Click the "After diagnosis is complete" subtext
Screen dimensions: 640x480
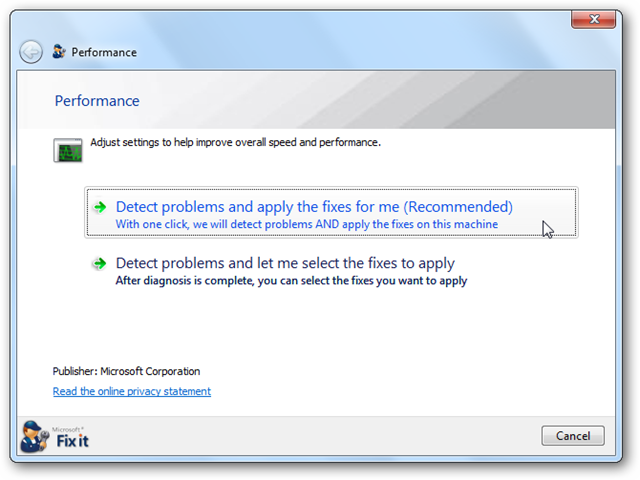[x=291, y=281]
